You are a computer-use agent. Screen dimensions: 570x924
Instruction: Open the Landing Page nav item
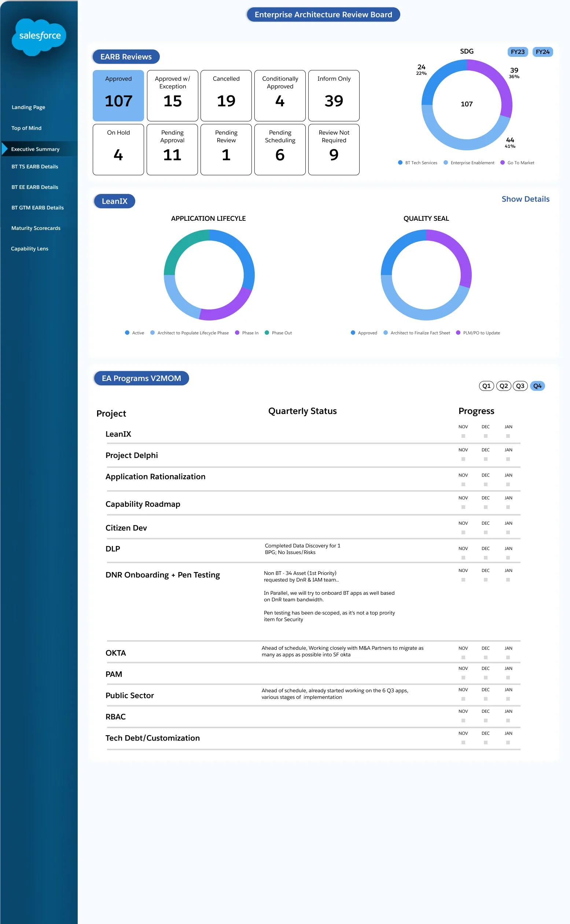28,107
